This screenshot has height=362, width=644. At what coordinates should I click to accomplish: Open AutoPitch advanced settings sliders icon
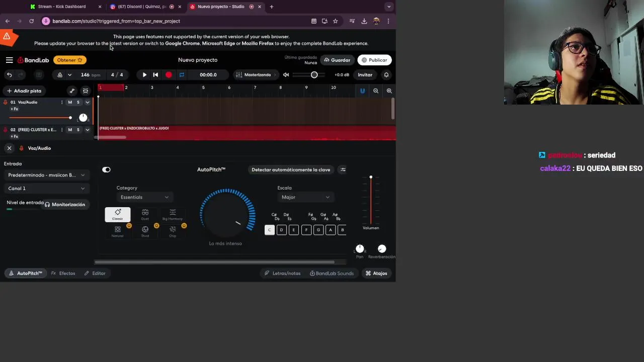tap(343, 170)
